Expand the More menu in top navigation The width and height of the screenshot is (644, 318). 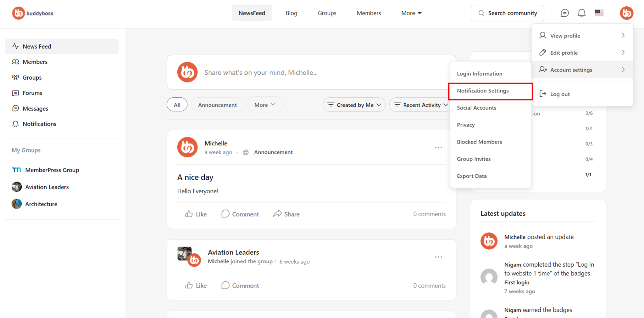coord(411,13)
